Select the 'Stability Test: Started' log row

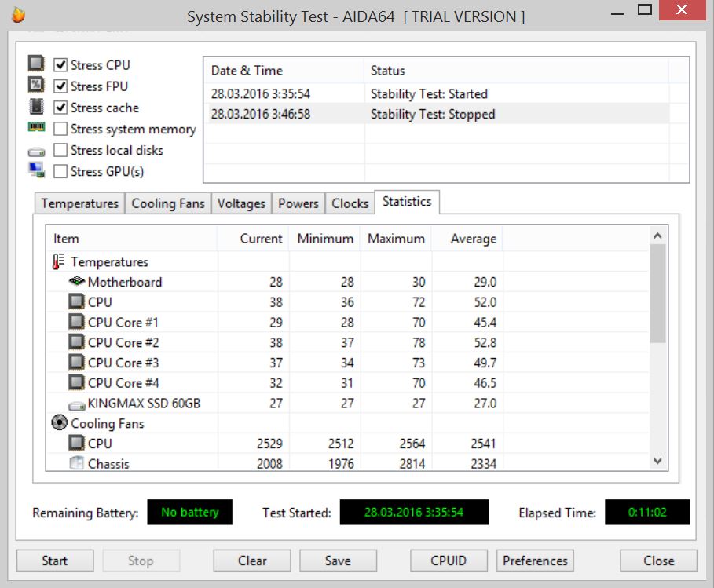click(x=438, y=93)
